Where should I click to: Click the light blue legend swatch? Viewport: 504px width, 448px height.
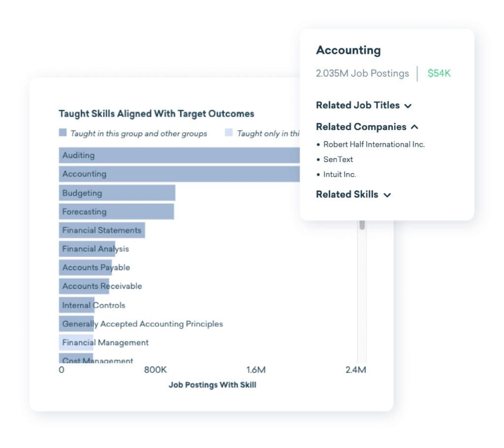(x=229, y=133)
